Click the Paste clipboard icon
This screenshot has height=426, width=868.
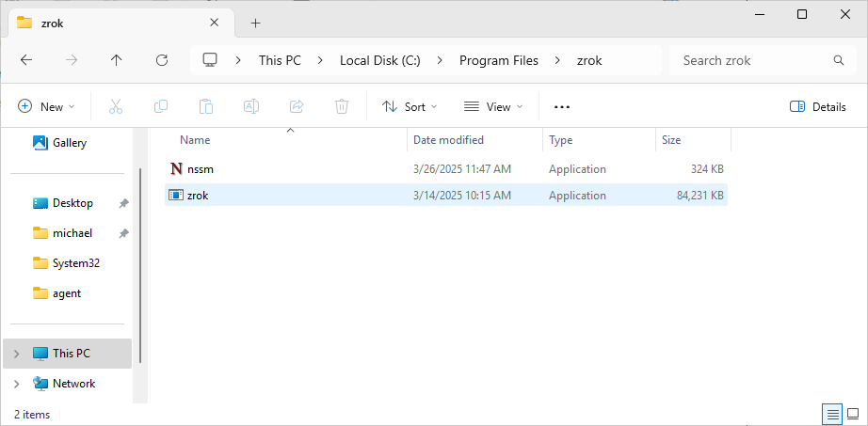click(x=206, y=106)
